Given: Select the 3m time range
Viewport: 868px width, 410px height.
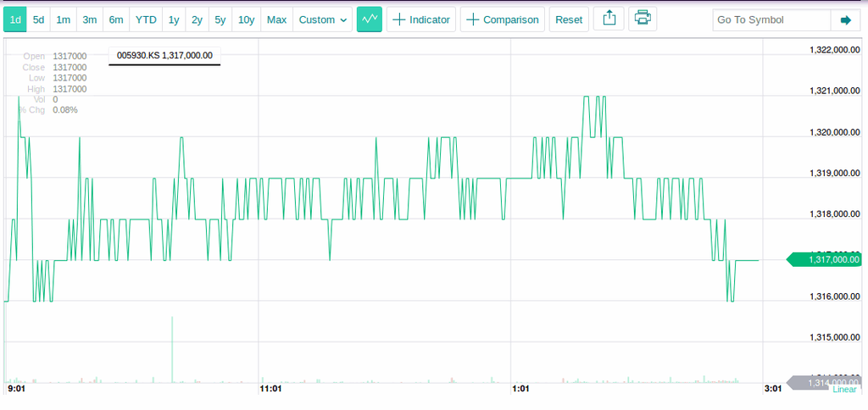Looking at the screenshot, I should [x=90, y=19].
